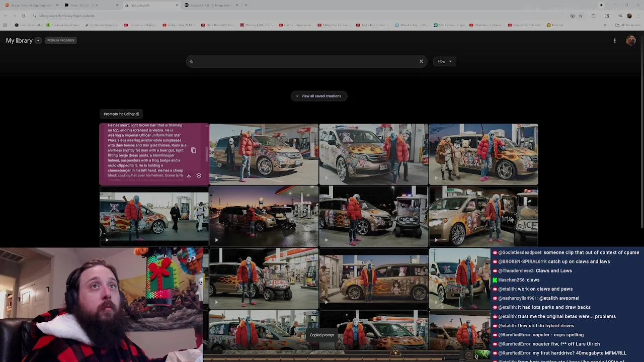Open the third-row flame van gas station thumbnail
644x362 pixels.
(x=373, y=279)
